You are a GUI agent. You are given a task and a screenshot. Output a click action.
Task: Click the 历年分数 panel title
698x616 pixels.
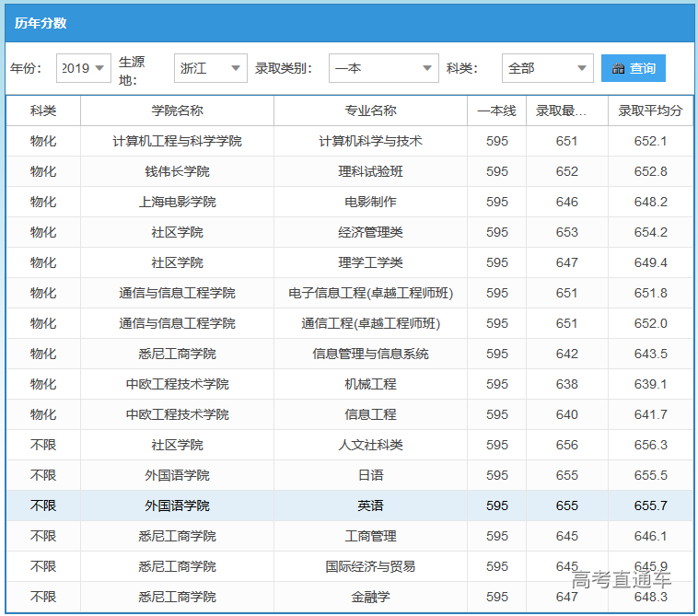[x=41, y=23]
